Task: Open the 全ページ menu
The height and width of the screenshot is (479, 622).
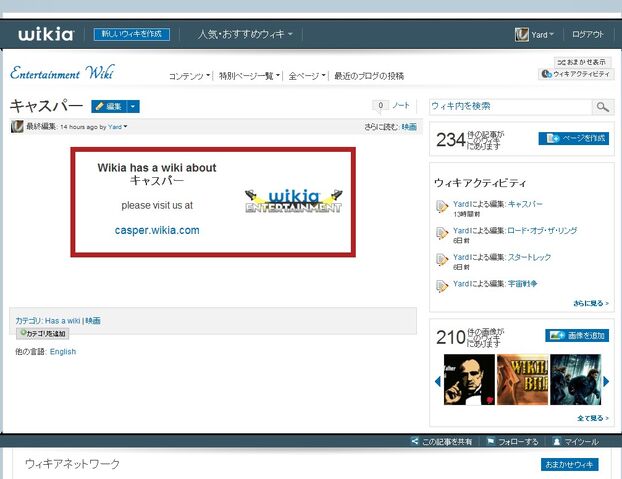Action: (307, 76)
